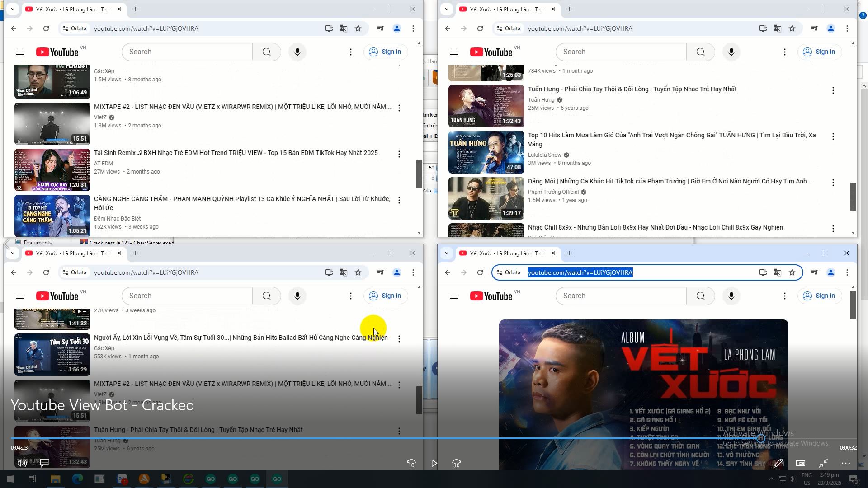Open the Tuấn Hưng Phải Chia Tay Thôi video title
The image size is (868, 488).
[632, 89]
